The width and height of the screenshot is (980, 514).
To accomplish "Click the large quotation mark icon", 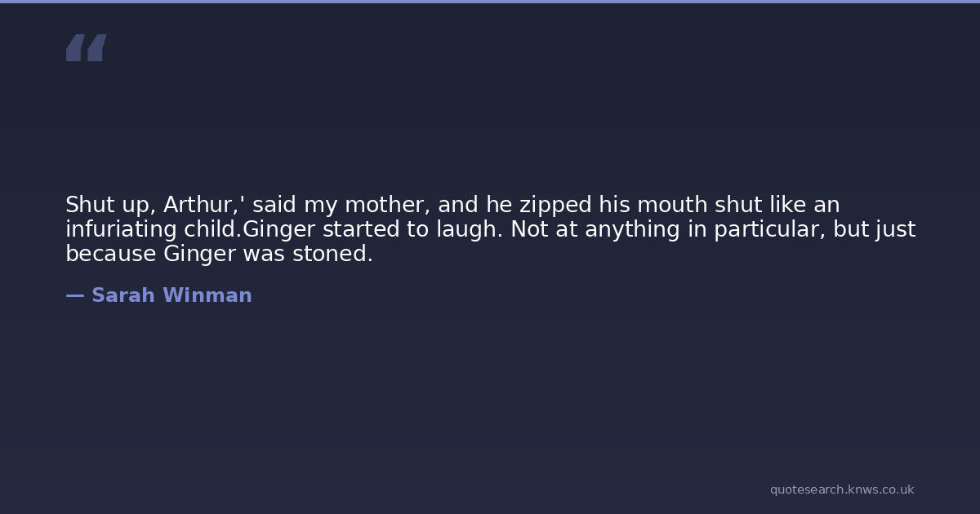I will click(86, 47).
